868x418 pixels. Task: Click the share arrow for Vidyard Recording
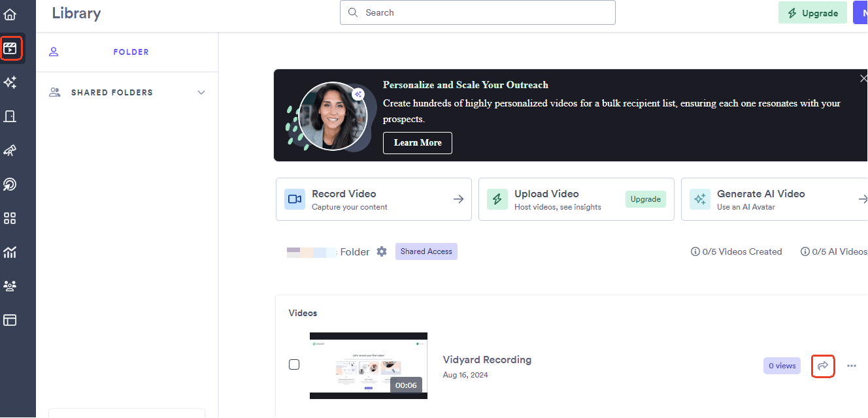point(823,366)
